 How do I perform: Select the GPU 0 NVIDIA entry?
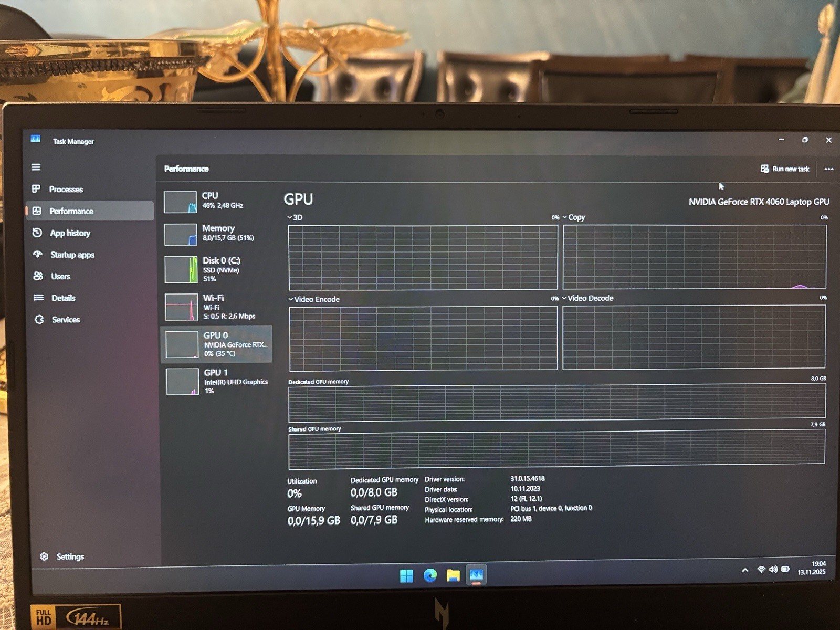(x=216, y=344)
